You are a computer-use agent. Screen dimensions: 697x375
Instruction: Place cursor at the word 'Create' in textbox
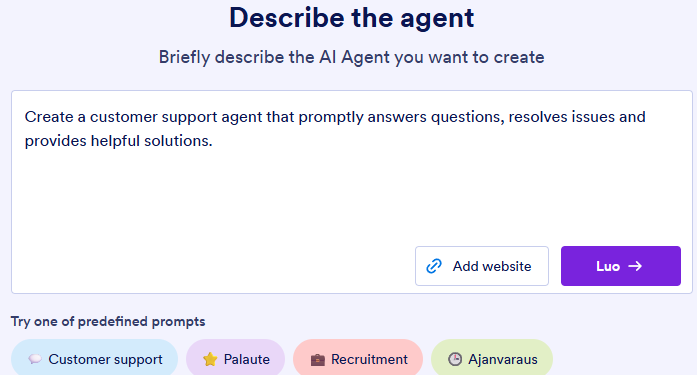point(49,117)
